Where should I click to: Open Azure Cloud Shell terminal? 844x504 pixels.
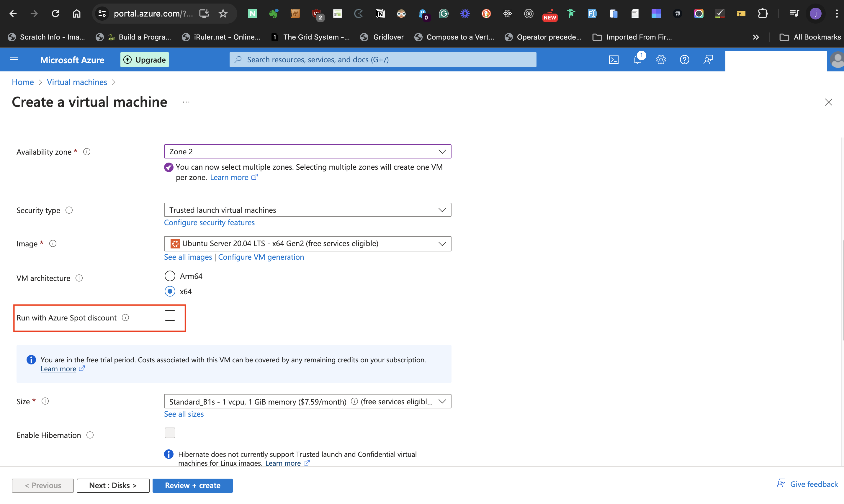click(x=614, y=59)
